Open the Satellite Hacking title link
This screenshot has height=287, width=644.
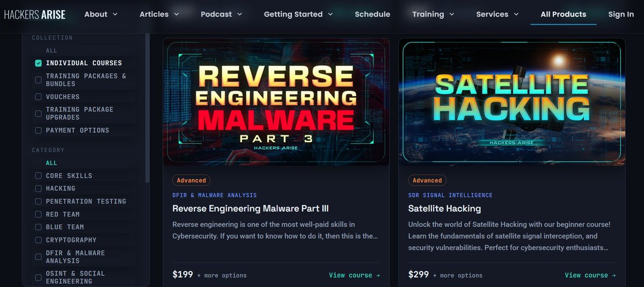tap(444, 209)
